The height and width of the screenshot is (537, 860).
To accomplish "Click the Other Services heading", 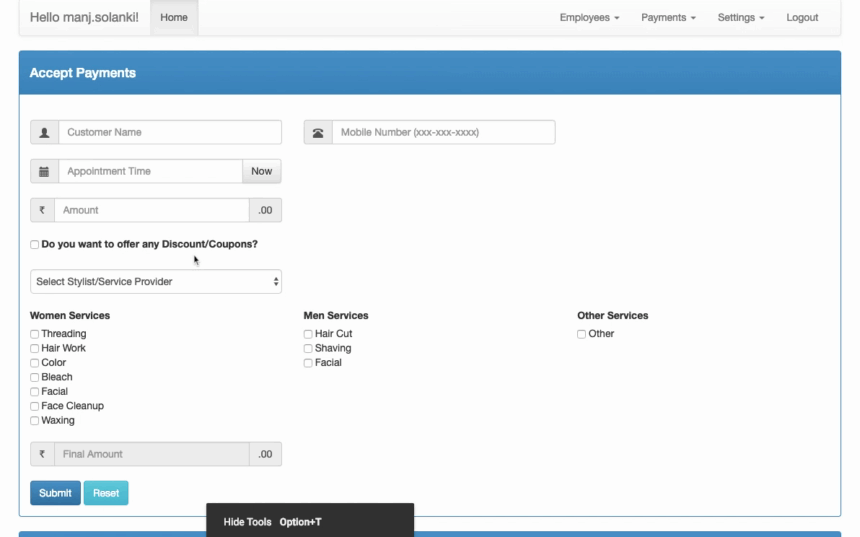I will tap(613, 316).
